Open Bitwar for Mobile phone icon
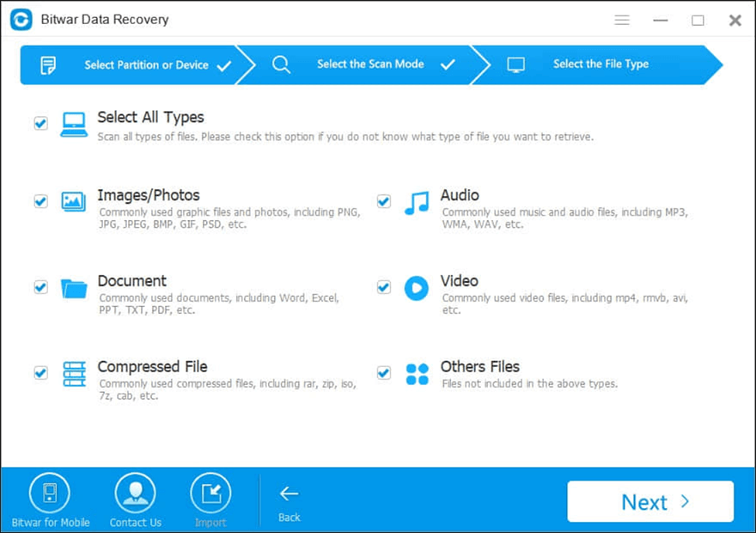 pos(50,493)
